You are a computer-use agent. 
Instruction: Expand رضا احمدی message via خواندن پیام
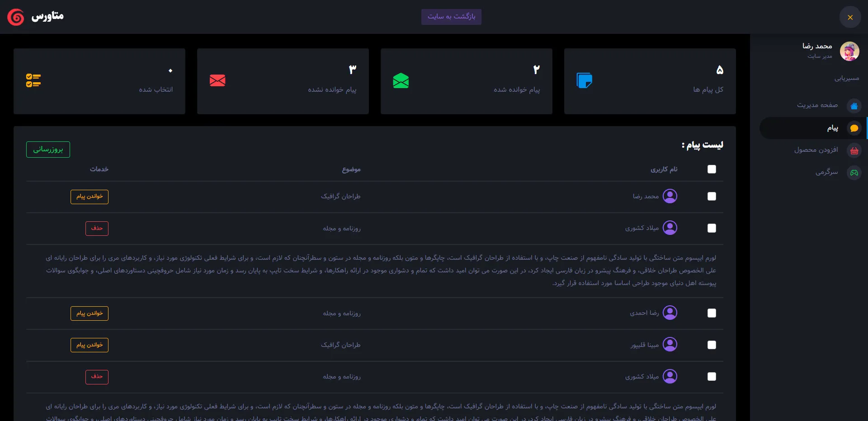90,313
